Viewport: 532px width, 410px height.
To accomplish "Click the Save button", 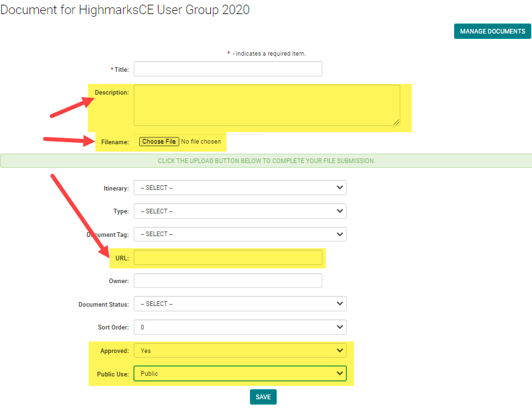I will (263, 397).
